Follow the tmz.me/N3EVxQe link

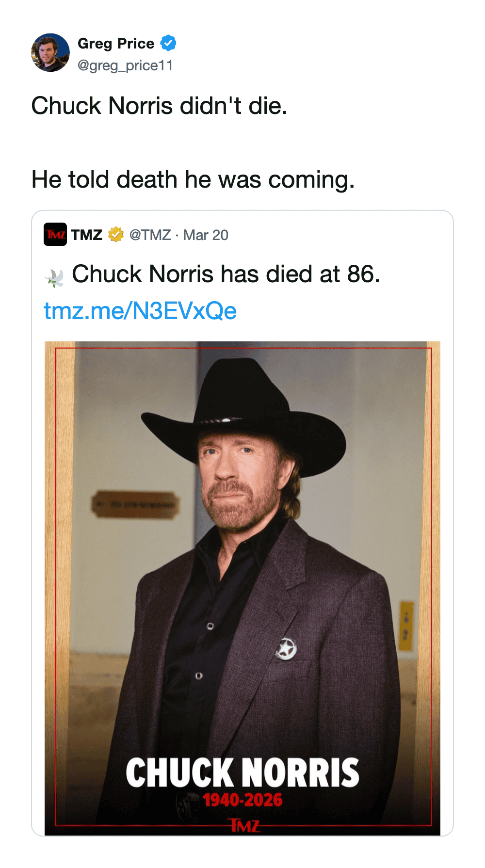(140, 311)
